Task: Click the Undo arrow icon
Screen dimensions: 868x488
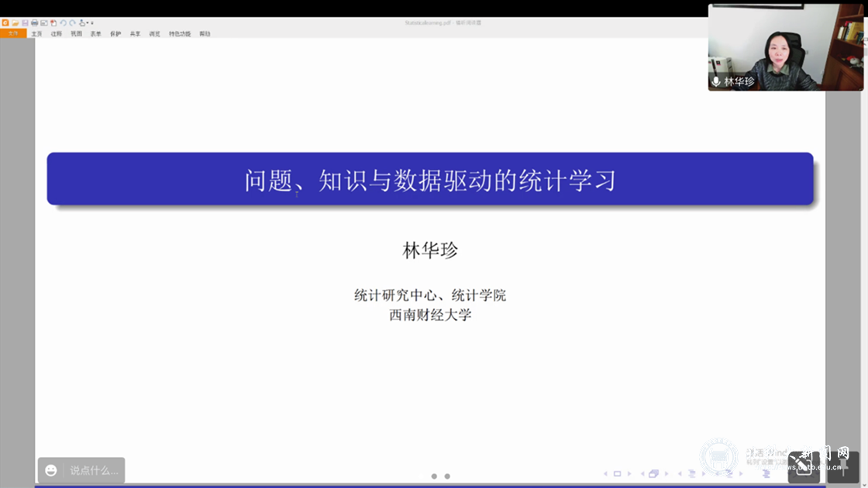Action: coord(64,23)
